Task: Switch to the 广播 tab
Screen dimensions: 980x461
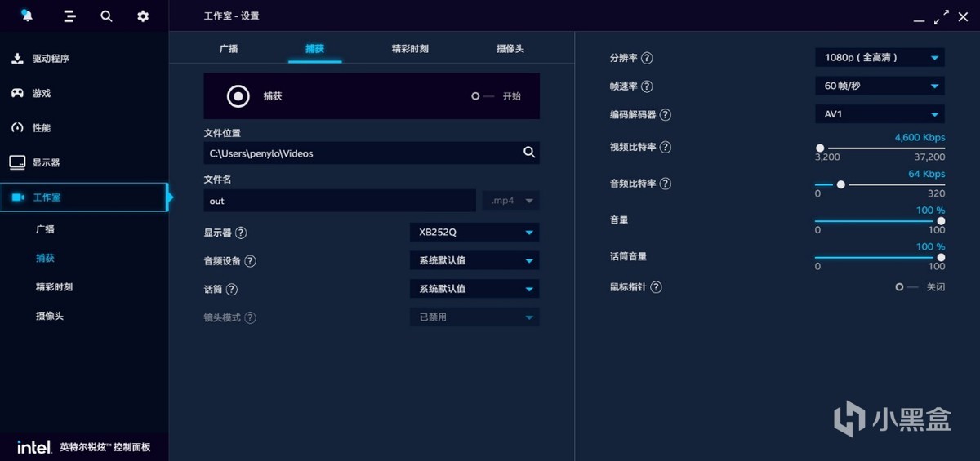Action: pos(229,48)
